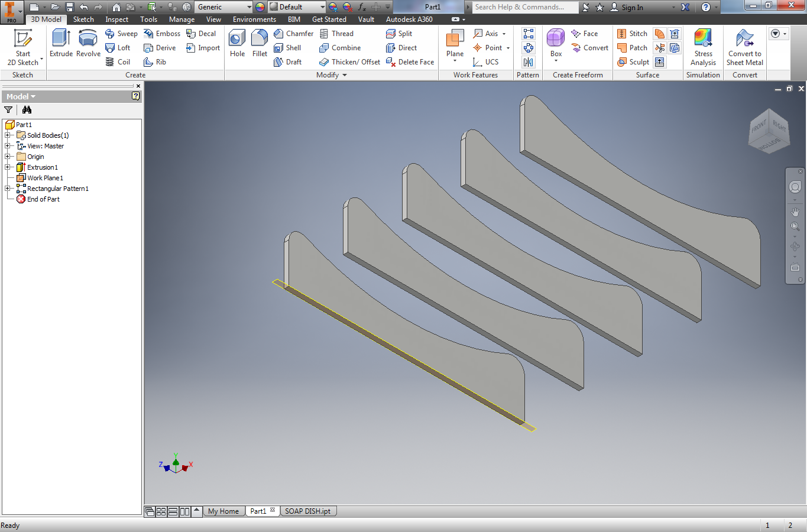This screenshot has height=532, width=807.
Task: Expand the View: Master node
Action: (x=8, y=146)
